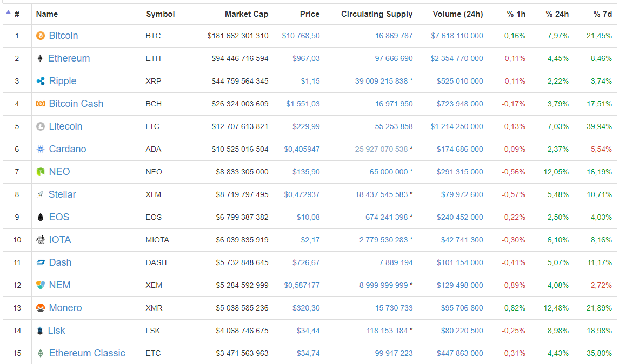Sort table by Volume (24h) column
Screen dimensions: 626x364
click(x=458, y=14)
